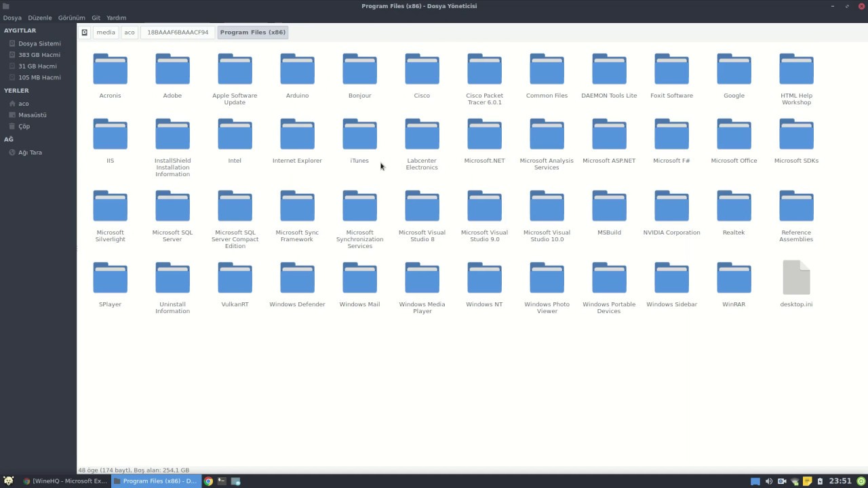Open the Yardım menu
The height and width of the screenshot is (488, 868).
117,18
